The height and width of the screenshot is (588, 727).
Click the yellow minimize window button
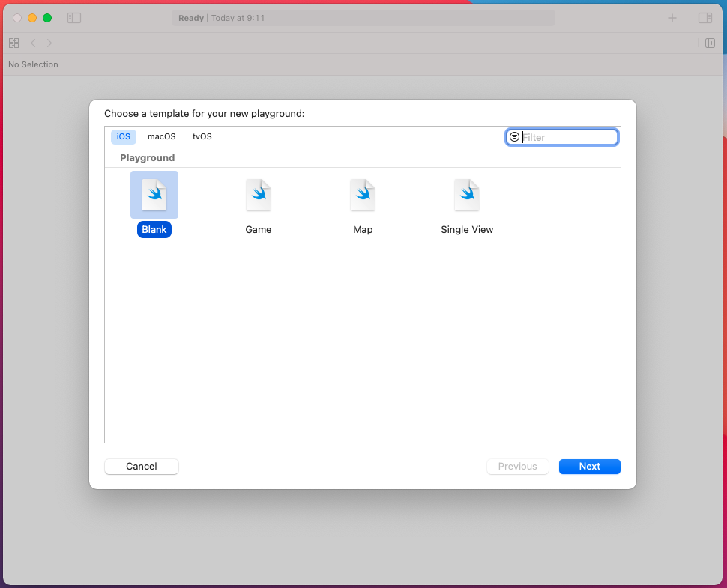pyautogui.click(x=32, y=18)
